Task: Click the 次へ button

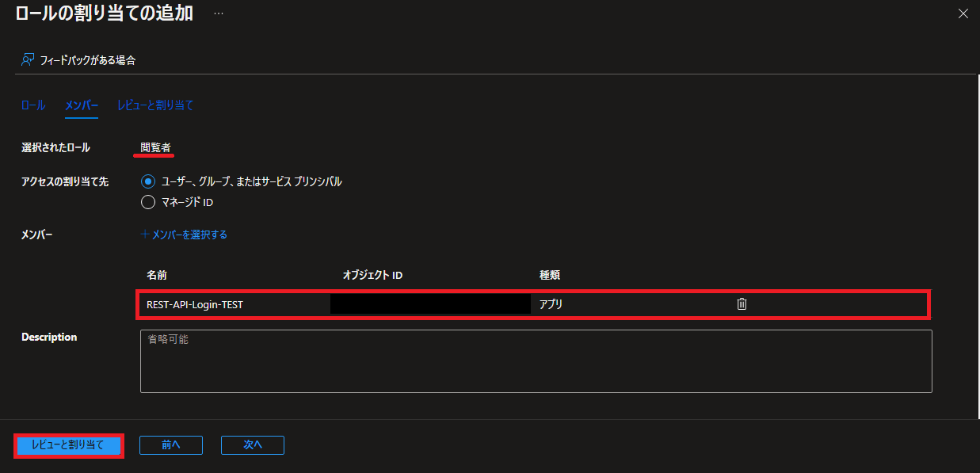Action: click(x=253, y=445)
